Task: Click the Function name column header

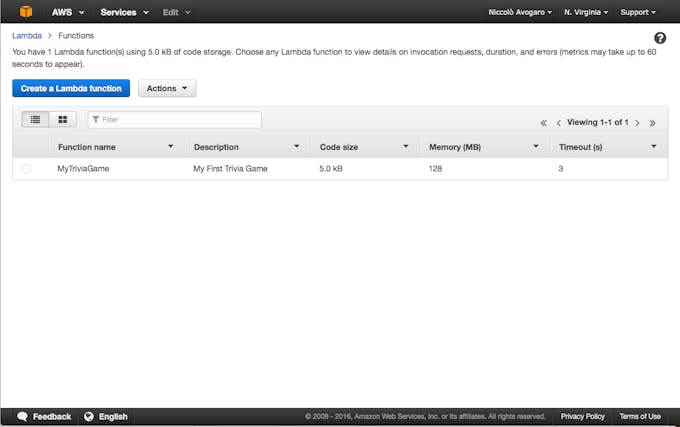Action: click(x=87, y=147)
